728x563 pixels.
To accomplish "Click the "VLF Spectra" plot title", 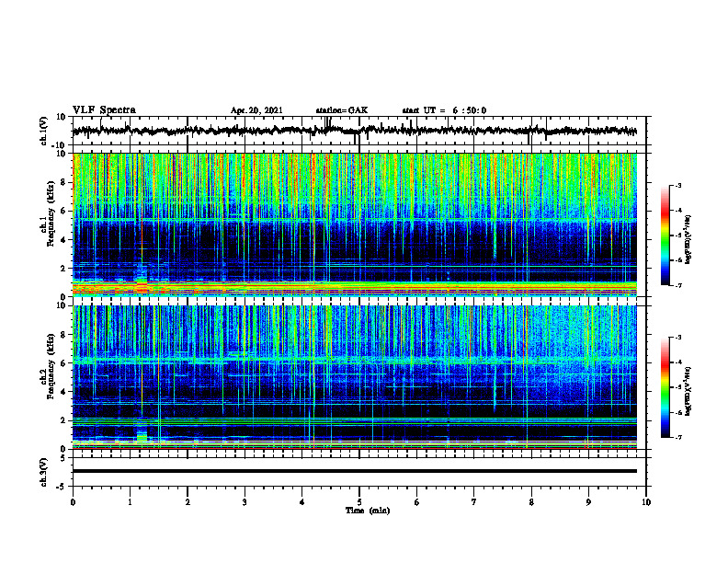I will [x=104, y=109].
